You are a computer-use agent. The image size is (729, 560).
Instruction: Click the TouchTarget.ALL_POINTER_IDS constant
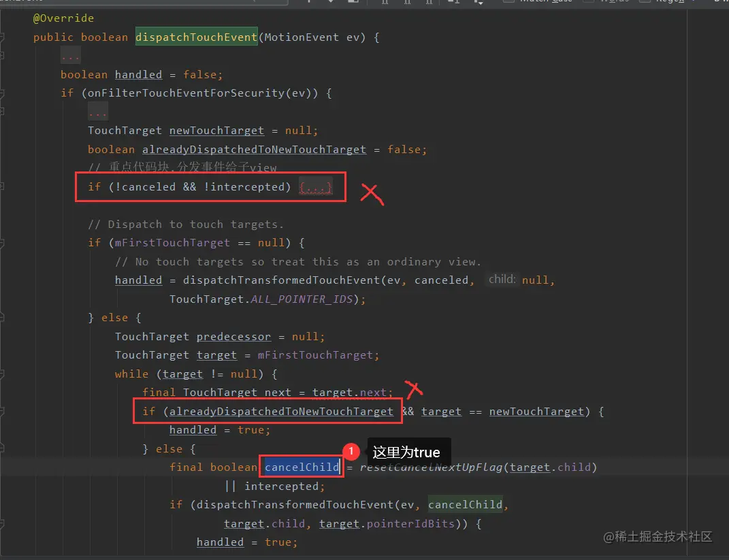point(261,299)
